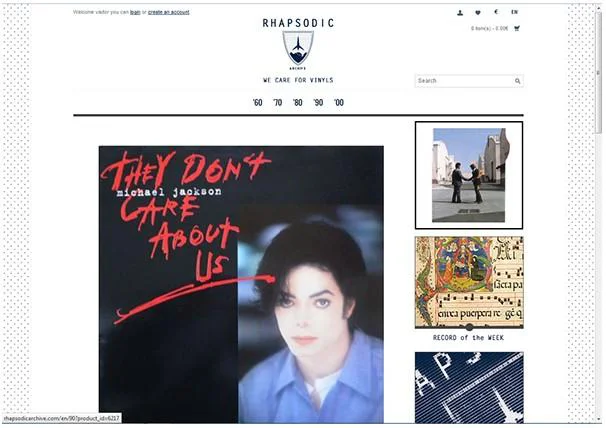Click the create an account link
This screenshot has width=606, height=428.
pyautogui.click(x=169, y=12)
